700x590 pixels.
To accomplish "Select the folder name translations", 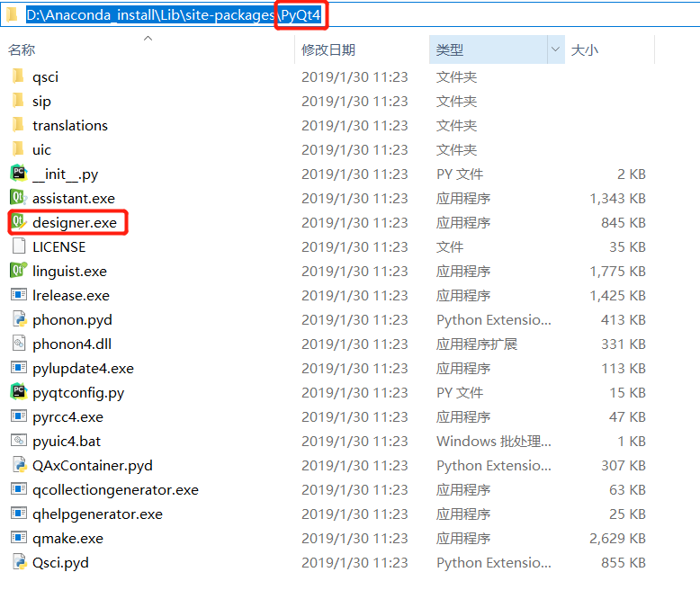I will pos(70,125).
